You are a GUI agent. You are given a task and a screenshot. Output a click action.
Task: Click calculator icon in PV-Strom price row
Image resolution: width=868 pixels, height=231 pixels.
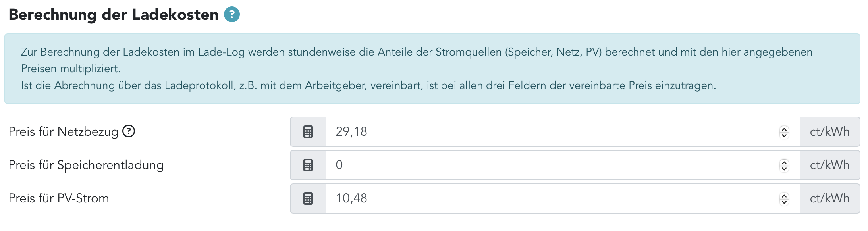[308, 198]
